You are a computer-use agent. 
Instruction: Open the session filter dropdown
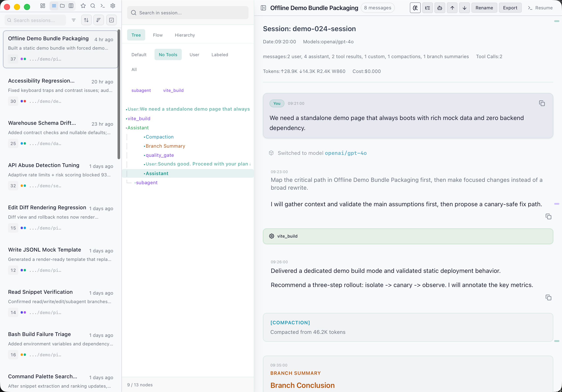[73, 20]
